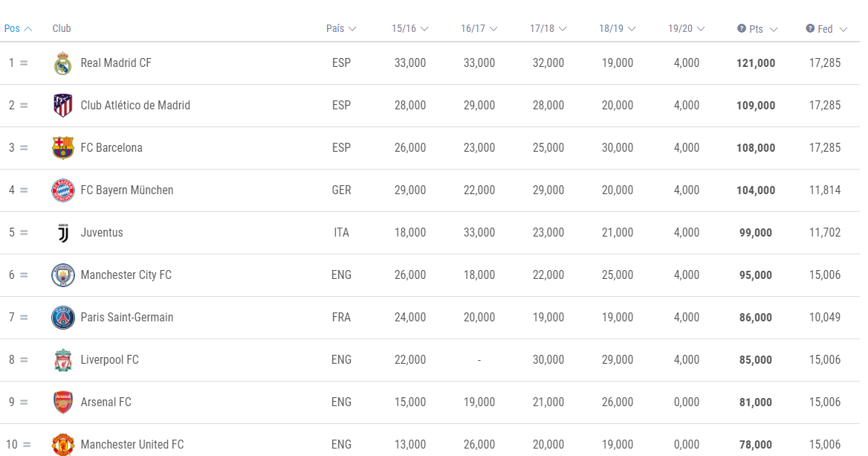
Task: Click the FC Barcelona crest icon
Action: coord(63,148)
